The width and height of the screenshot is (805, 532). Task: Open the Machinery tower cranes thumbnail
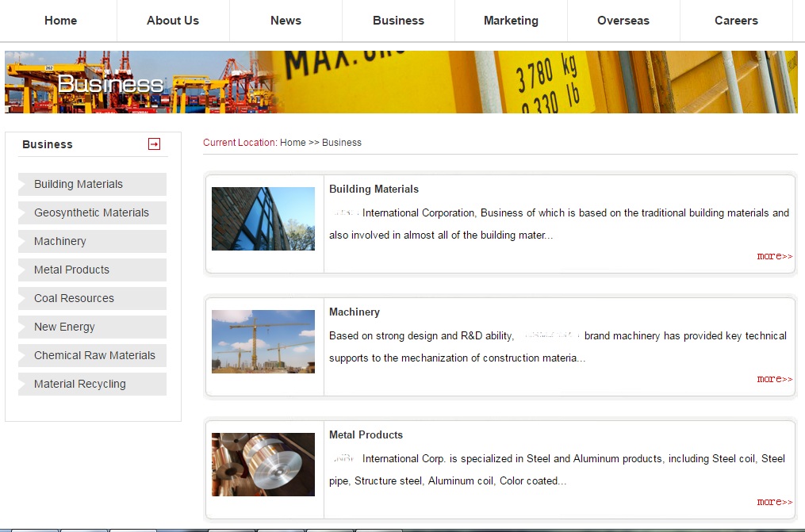pos(263,342)
